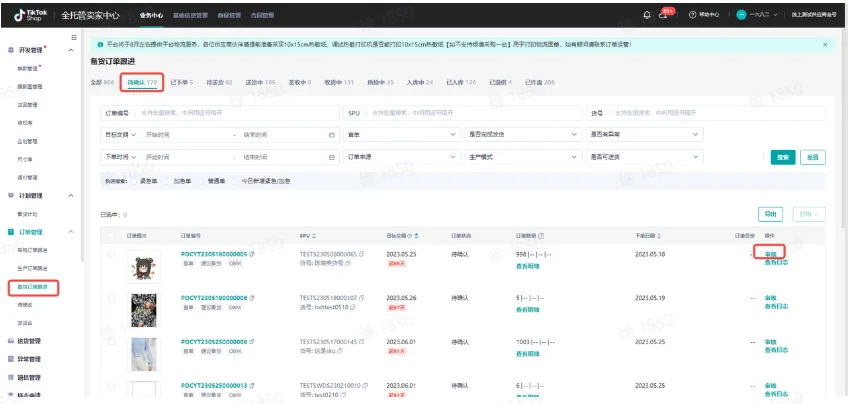Open the notification bell
The width and height of the screenshot is (848, 404).
point(647,15)
